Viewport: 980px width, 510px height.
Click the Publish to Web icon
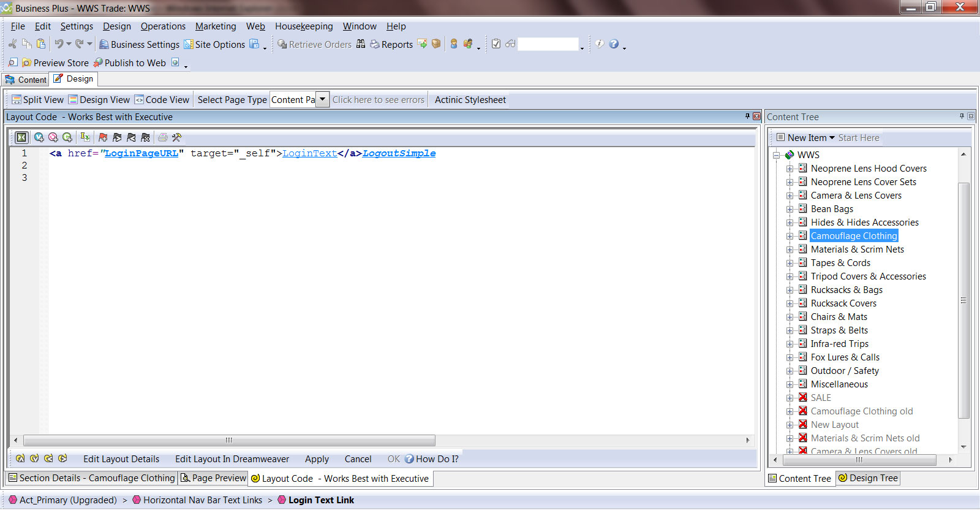coord(98,63)
